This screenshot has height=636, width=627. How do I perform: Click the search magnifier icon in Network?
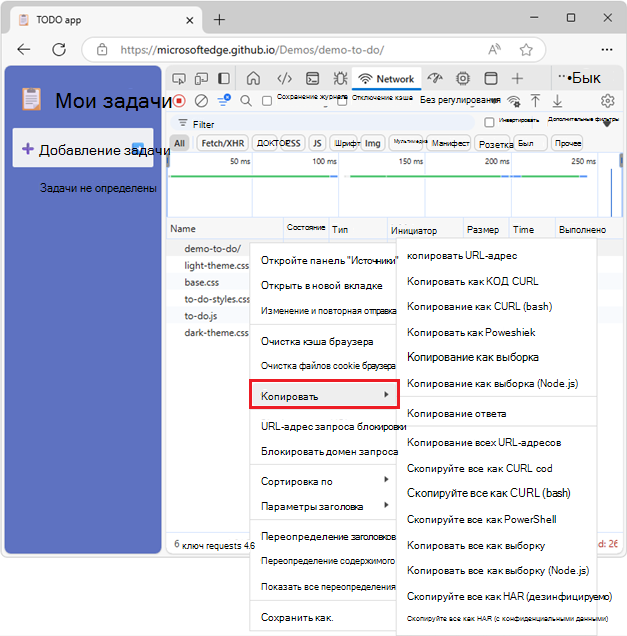tap(246, 101)
